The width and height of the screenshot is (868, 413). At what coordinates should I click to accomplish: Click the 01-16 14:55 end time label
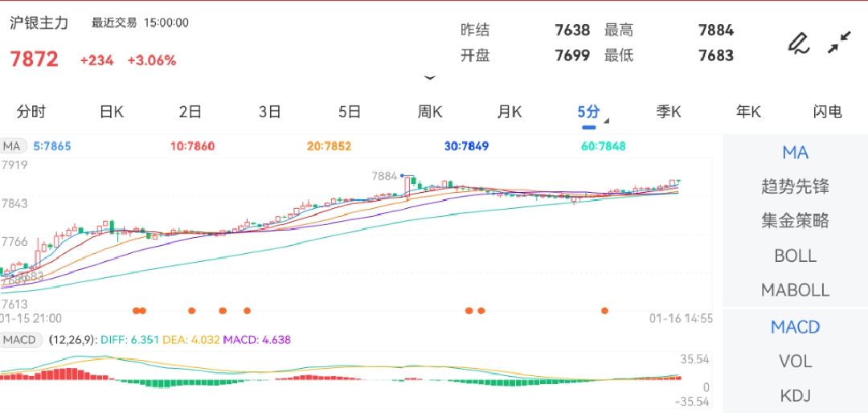(x=681, y=318)
